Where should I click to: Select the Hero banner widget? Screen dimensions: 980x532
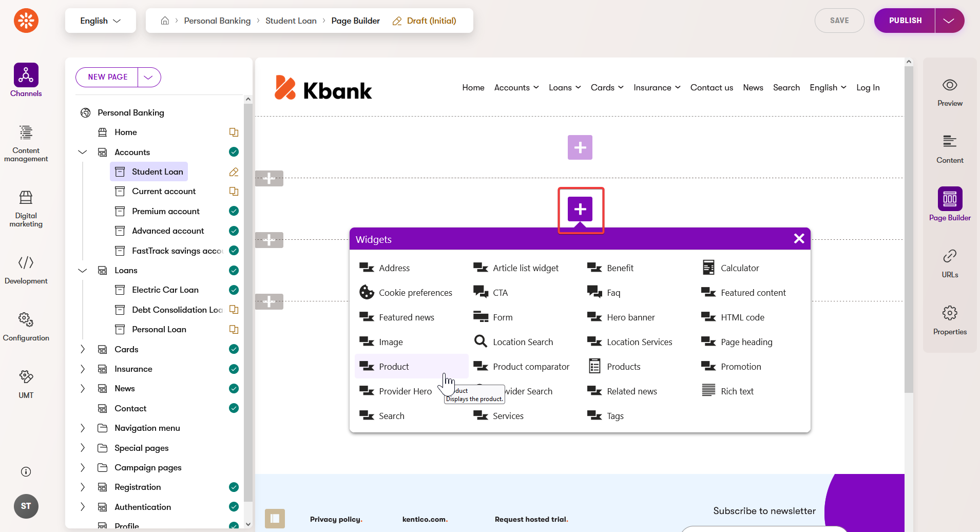click(630, 317)
